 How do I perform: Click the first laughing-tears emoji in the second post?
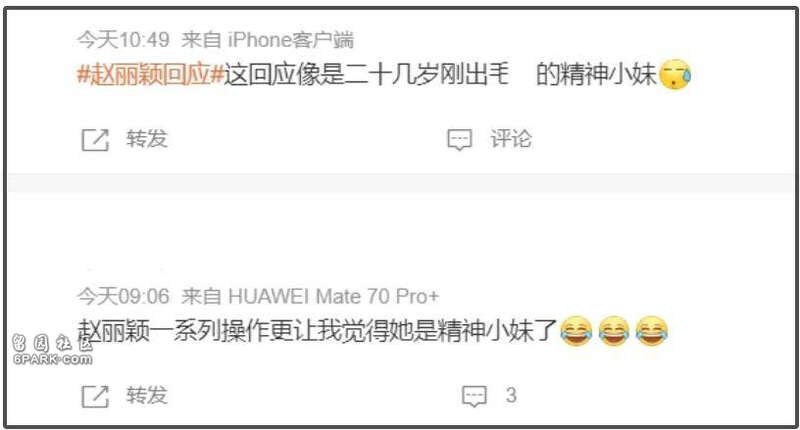tap(576, 332)
